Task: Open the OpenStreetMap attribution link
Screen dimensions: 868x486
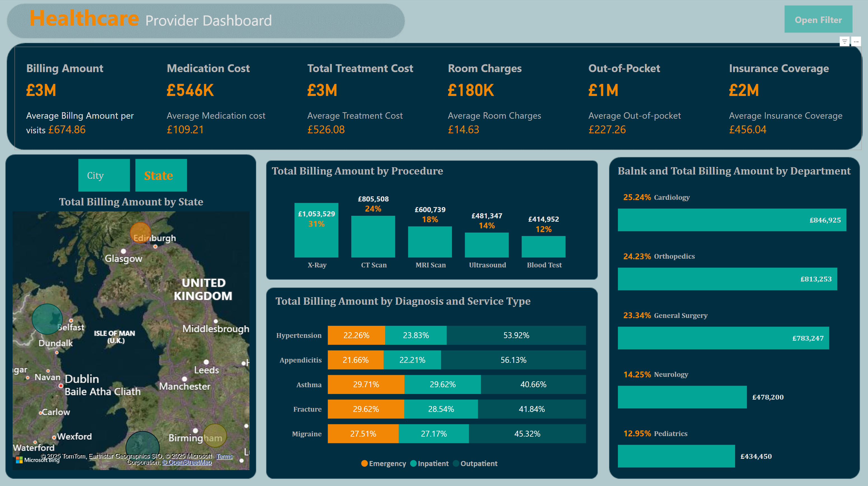Action: point(187,462)
